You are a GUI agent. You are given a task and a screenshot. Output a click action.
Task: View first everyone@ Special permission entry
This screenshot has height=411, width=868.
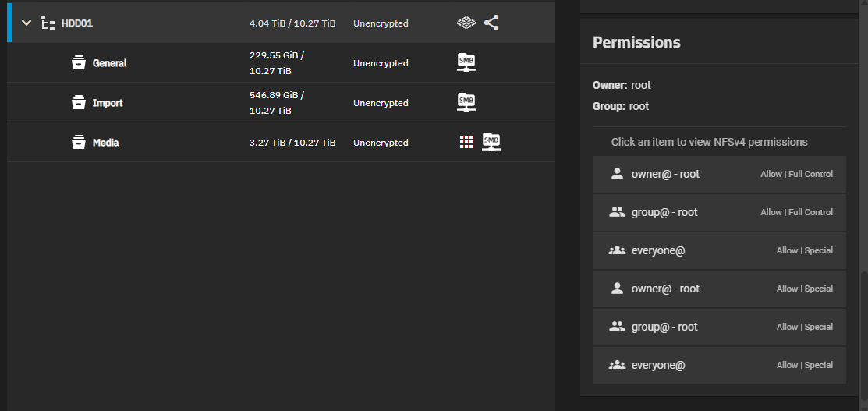tap(719, 250)
